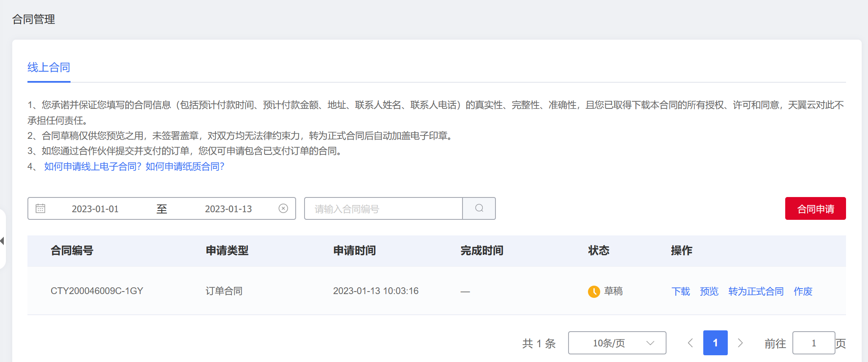Screen dimensions: 868x362
Task: Click the magnifier search icon button
Action: tap(479, 208)
